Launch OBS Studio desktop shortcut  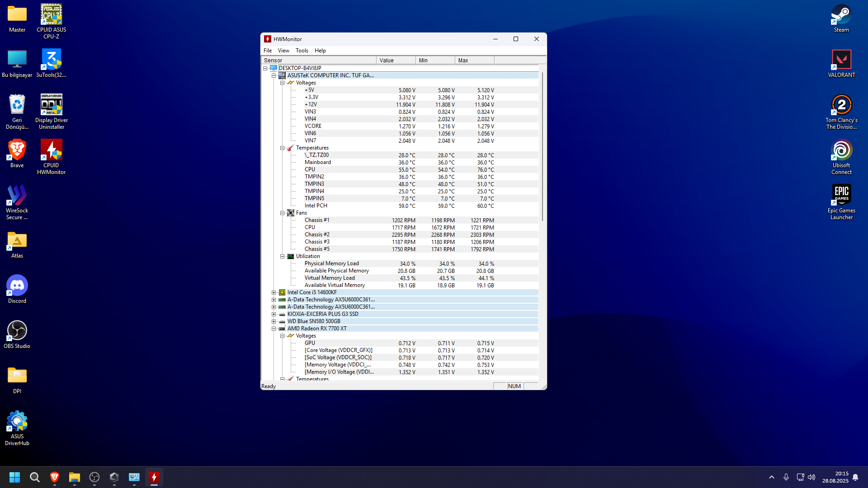pos(17,335)
